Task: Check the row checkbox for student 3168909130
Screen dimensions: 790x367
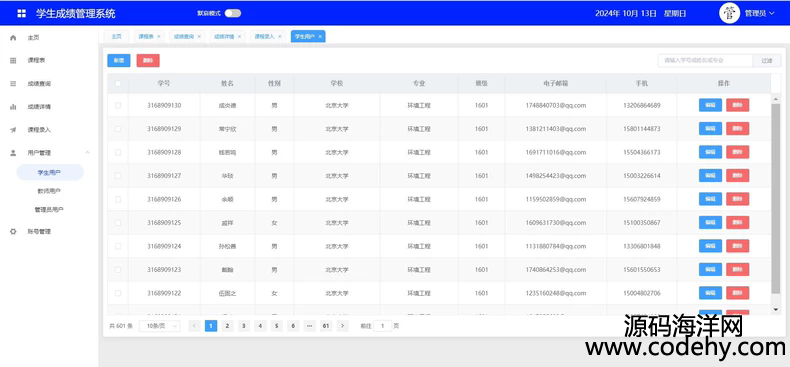Action: click(x=118, y=105)
